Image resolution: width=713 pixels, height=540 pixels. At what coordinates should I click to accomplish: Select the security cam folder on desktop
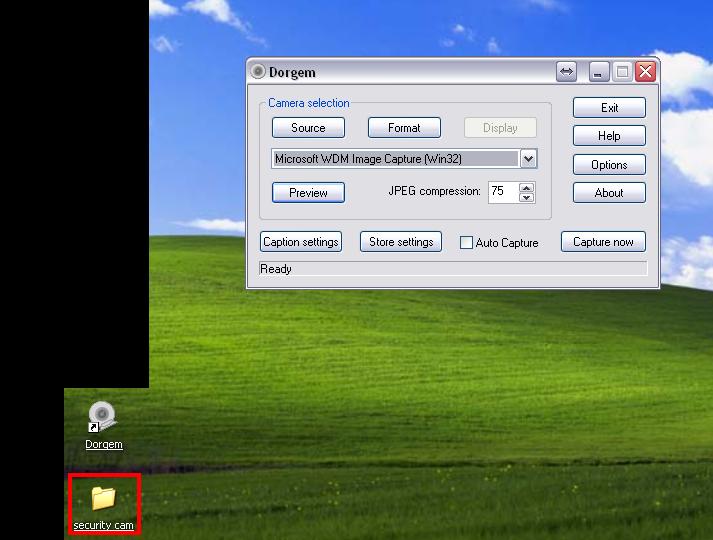[104, 507]
